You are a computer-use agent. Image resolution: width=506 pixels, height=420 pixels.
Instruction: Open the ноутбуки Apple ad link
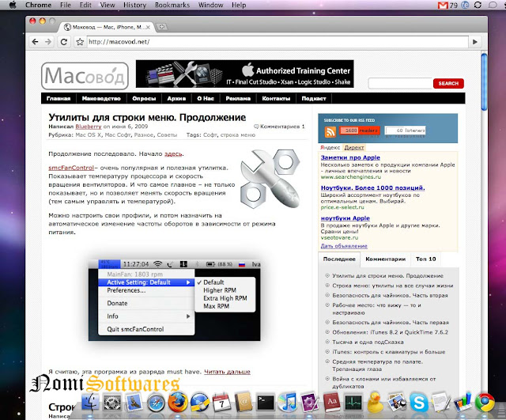pos(345,218)
